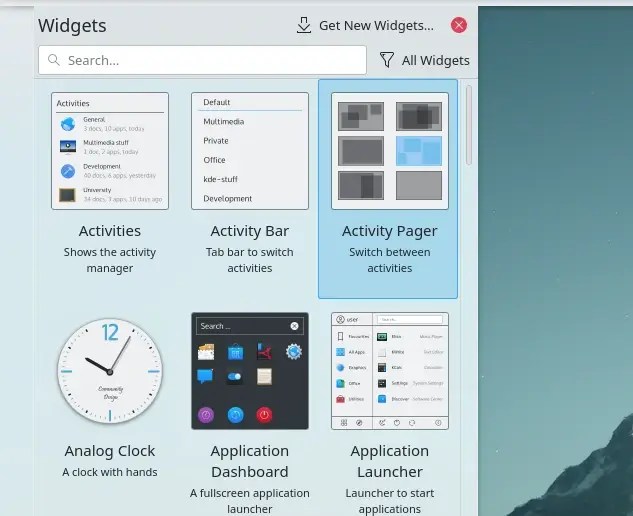Viewport: 633px width, 516px height.
Task: Click red power icon in Application Dashboard preview
Action: [264, 415]
